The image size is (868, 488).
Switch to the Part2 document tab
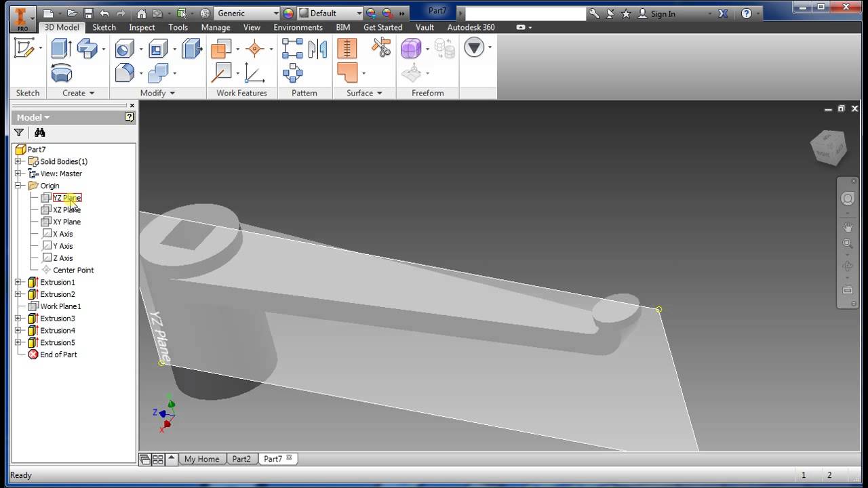(241, 459)
